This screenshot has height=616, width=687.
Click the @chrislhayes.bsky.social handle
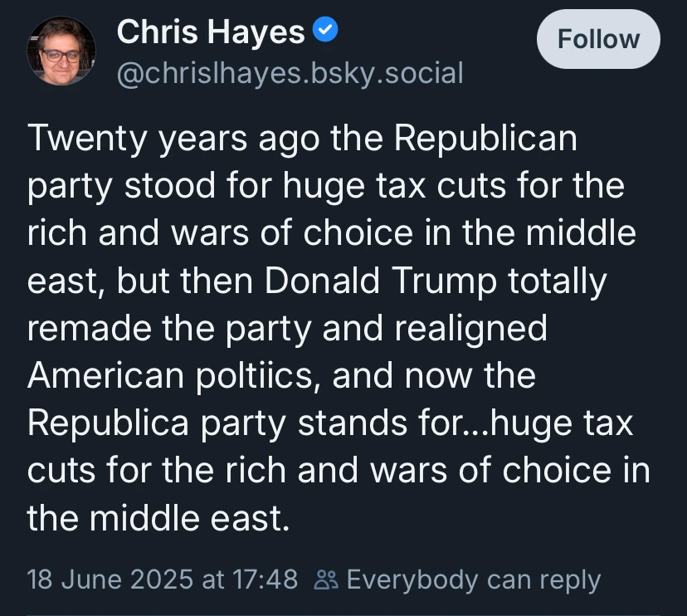pos(290,73)
